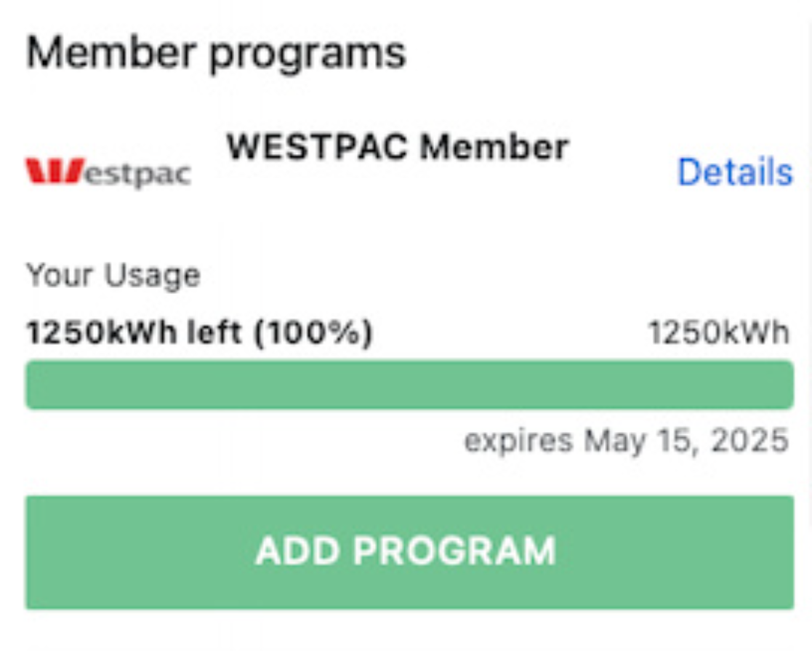Select the Member programs heading
Screen dimensions: 812x651
(x=216, y=52)
